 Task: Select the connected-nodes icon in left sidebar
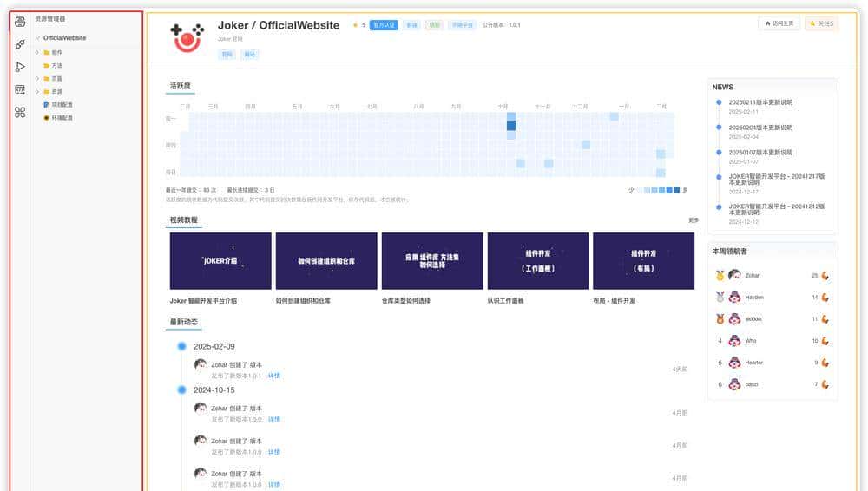(x=20, y=44)
